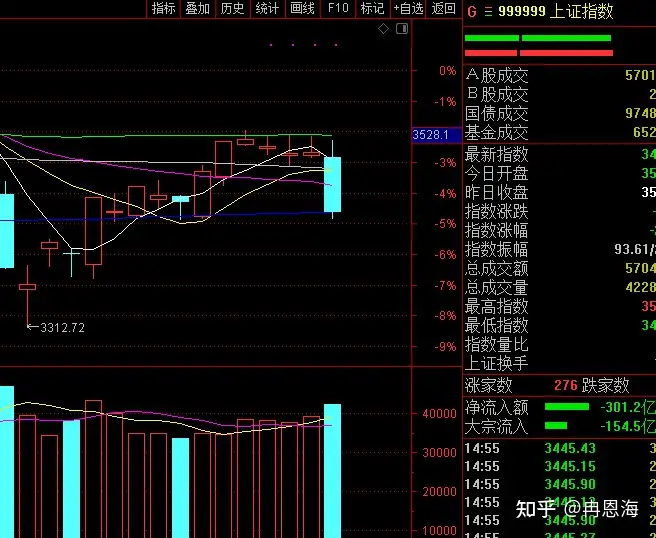Screen dimensions: 656x538
Task: Click the A股成交 row label
Action: (x=497, y=76)
